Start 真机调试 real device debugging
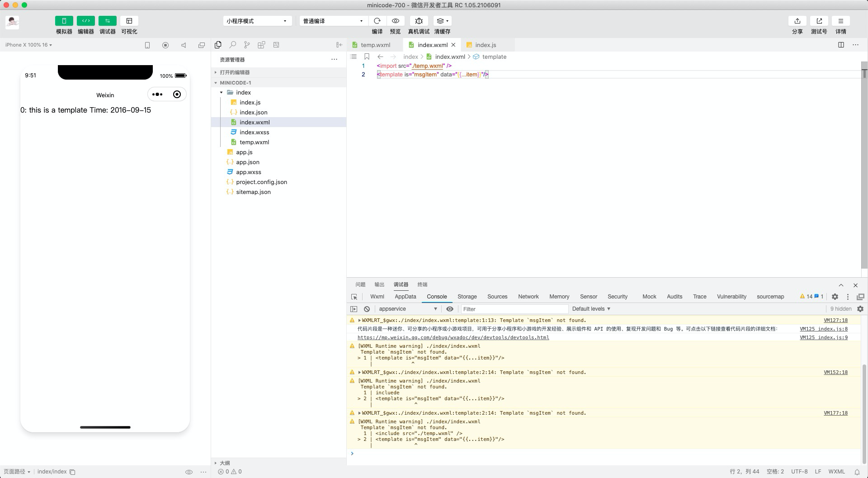 coord(419,21)
